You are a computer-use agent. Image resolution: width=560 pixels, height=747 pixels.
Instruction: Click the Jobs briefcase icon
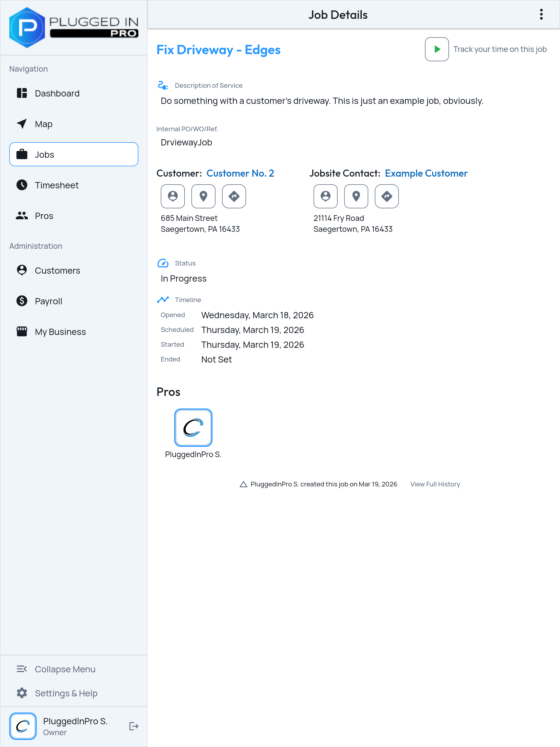point(22,154)
